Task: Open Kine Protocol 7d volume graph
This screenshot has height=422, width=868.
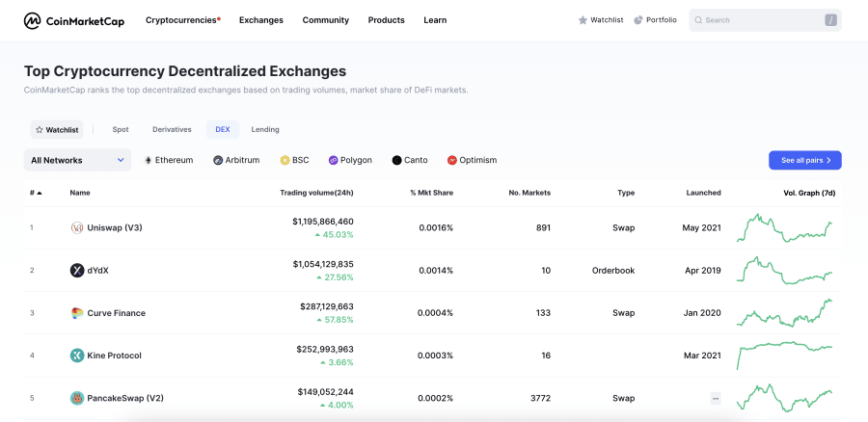Action: 784,356
